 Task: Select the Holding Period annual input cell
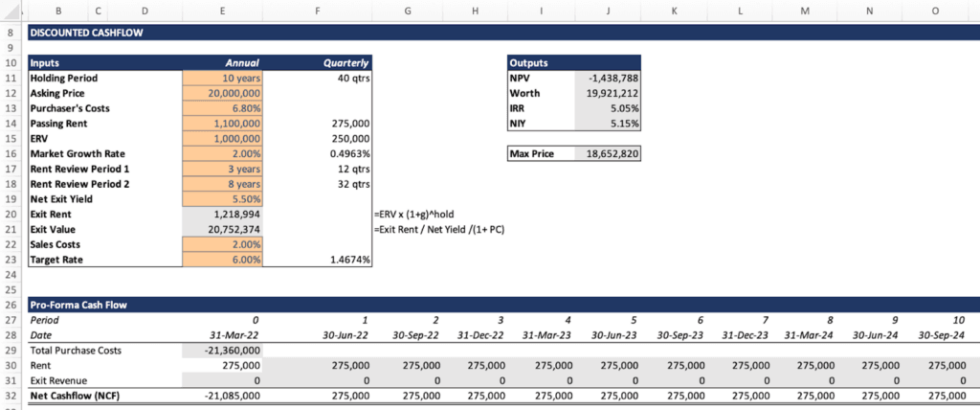tap(222, 78)
